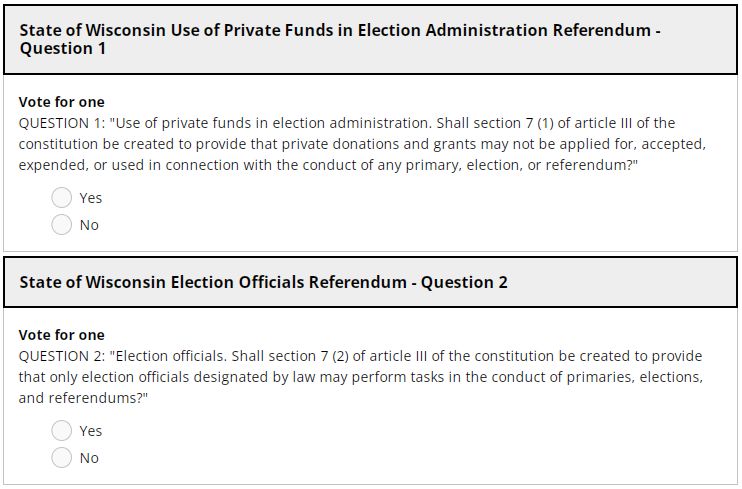Click the 'QUESTION 2:' text prefix
This screenshot has width=742, height=489.
click(x=62, y=356)
